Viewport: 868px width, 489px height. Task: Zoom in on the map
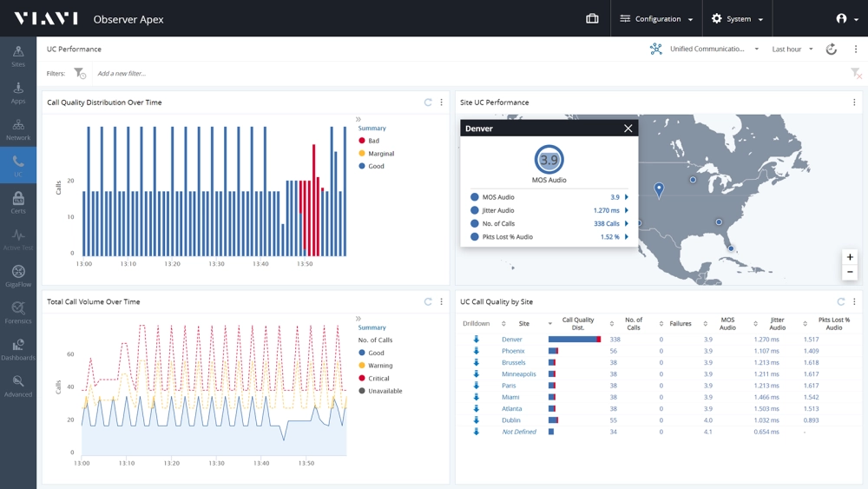coord(850,257)
